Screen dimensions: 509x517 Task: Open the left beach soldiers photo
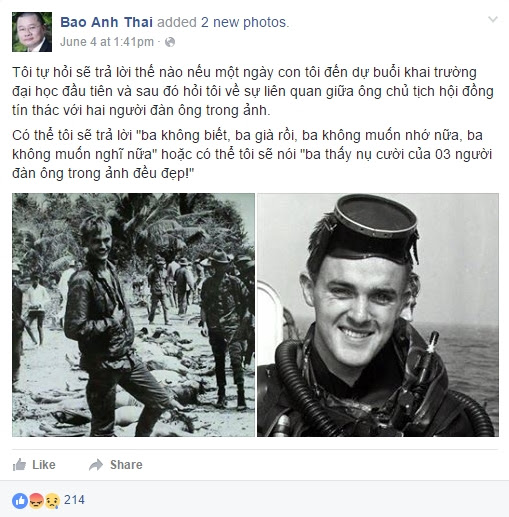134,315
